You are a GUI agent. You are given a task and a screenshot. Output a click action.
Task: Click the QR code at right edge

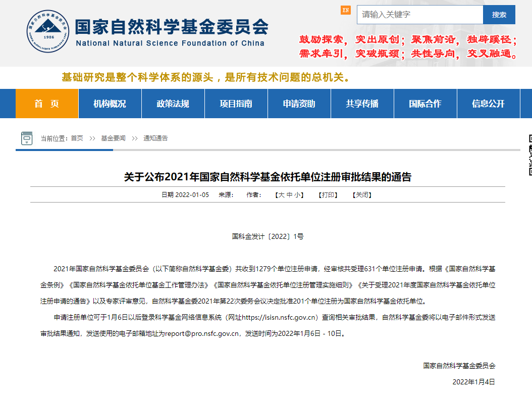[x=530, y=155]
